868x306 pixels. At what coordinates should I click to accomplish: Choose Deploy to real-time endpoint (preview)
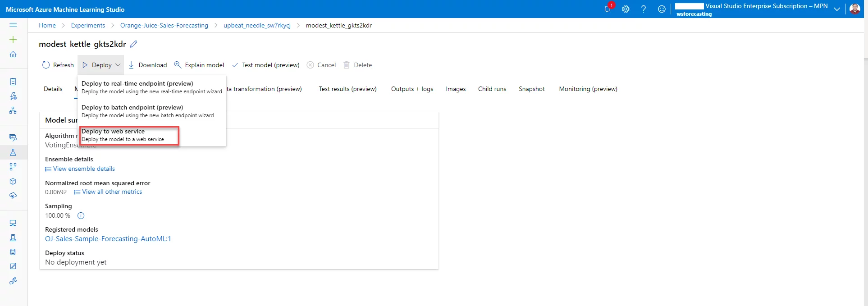152,87
